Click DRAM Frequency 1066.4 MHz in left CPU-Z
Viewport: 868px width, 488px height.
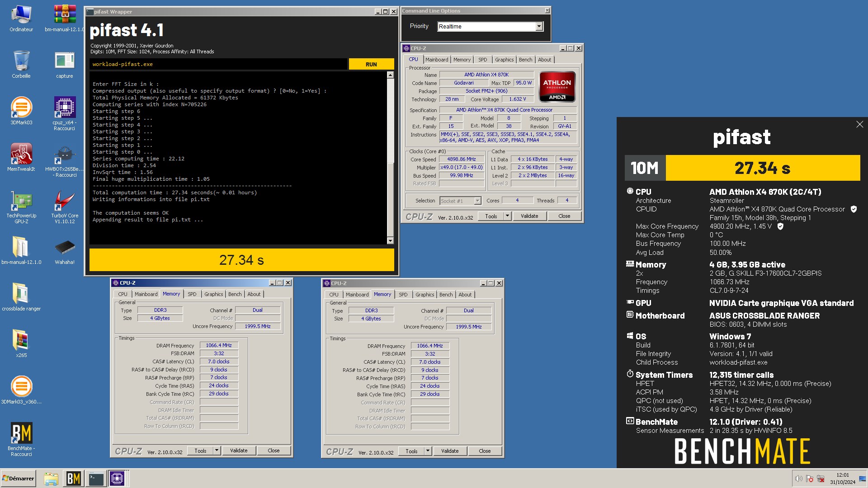tap(219, 345)
